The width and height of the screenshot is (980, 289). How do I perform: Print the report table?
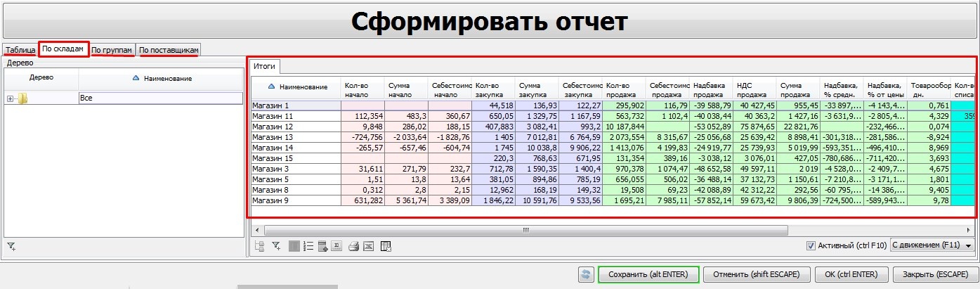coord(354,246)
